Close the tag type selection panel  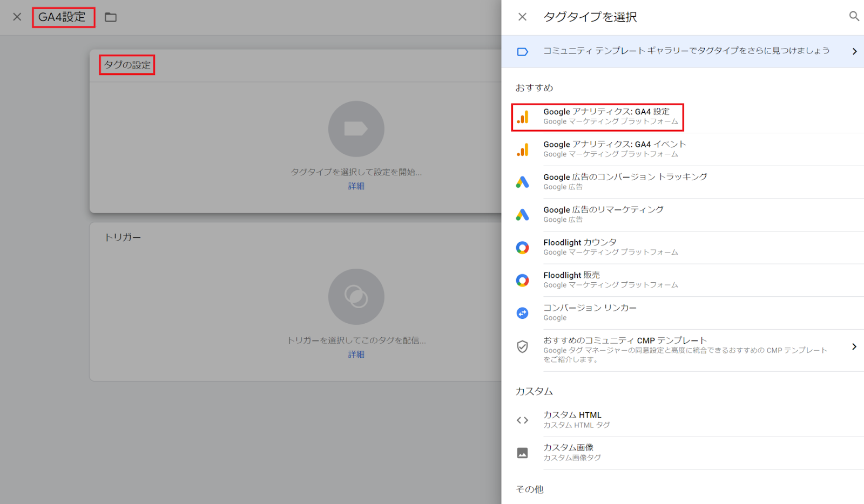click(x=522, y=17)
